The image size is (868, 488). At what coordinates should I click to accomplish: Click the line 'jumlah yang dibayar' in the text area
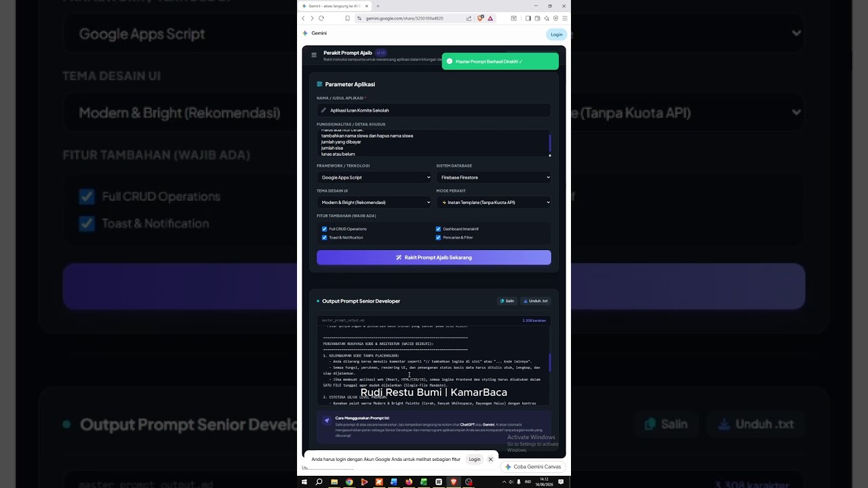coord(341,142)
